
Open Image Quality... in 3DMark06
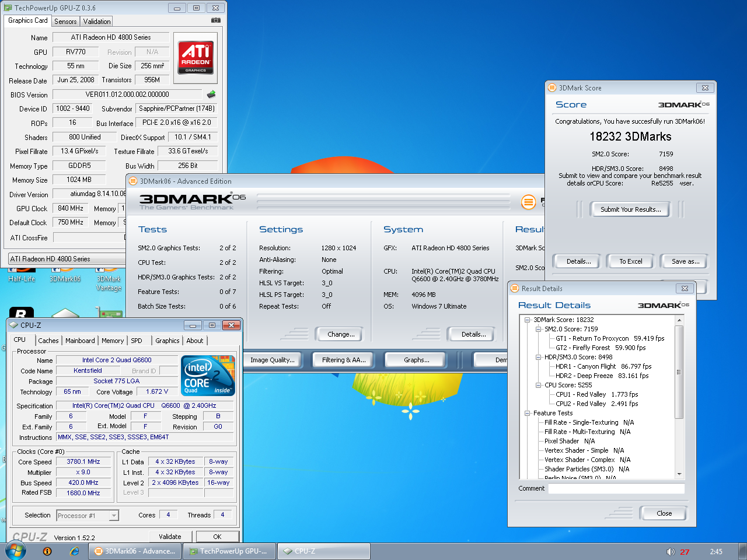tap(273, 360)
